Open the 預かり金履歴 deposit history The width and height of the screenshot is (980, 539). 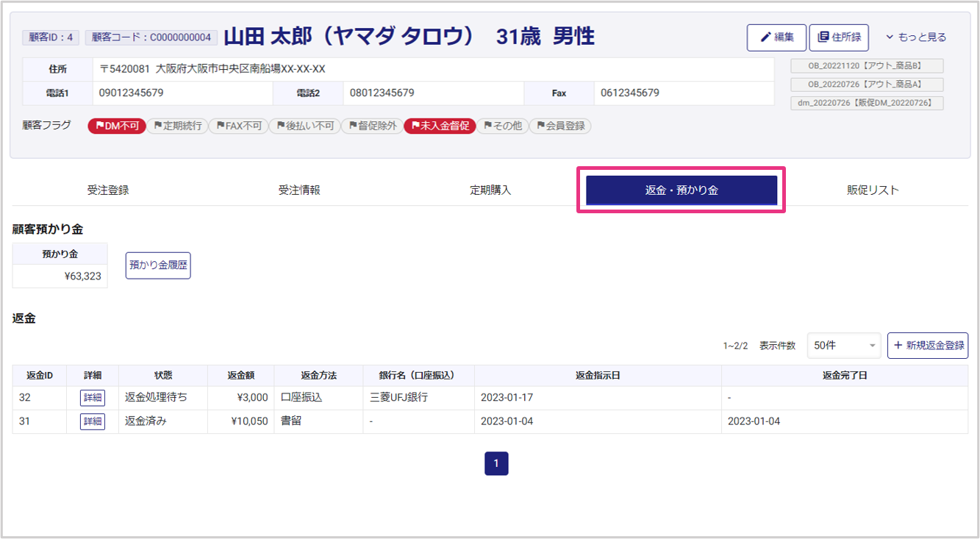tap(158, 265)
